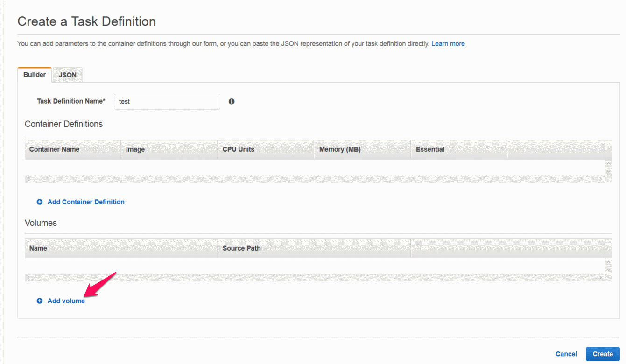Image resolution: width=626 pixels, height=364 pixels.
Task: Click Container Definitions table horizontal scrollbar
Action: click(315, 179)
